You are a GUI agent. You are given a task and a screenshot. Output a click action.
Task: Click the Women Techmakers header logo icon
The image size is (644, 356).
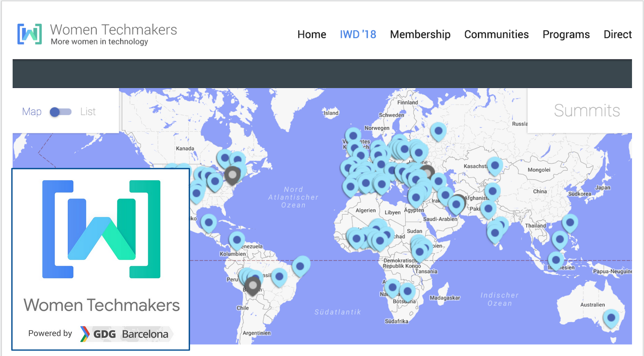[29, 34]
